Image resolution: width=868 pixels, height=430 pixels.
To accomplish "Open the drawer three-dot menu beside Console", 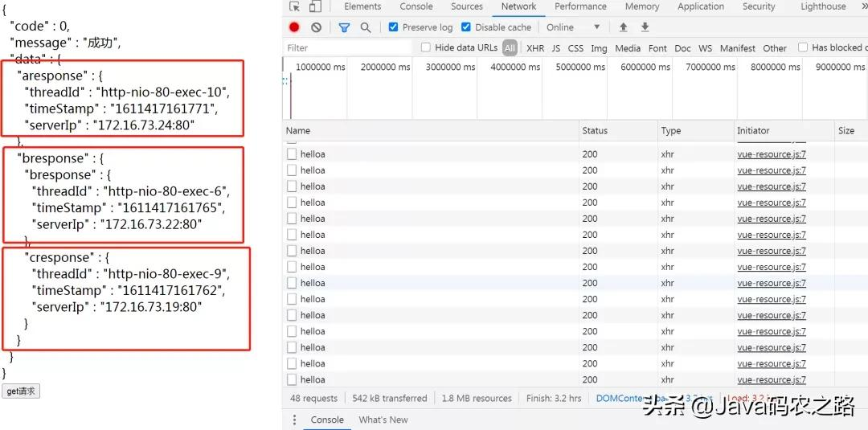I will pos(294,420).
